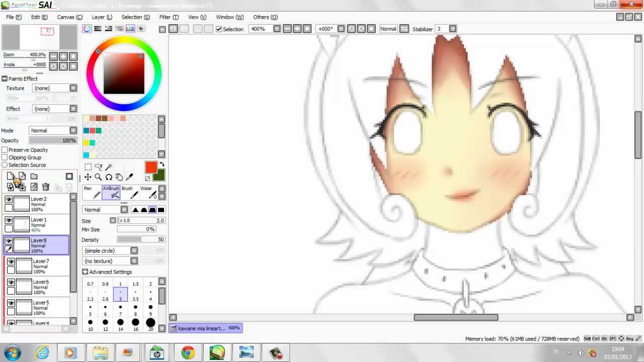
Task: Open the File menu
Action: (x=14, y=17)
